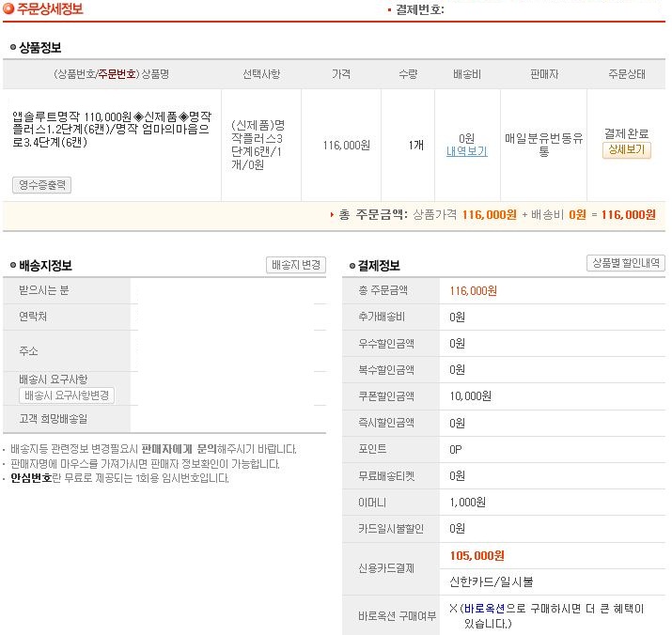The image size is (672, 635).
Task: Click the 10,000원 coupon discount value
Action: click(x=470, y=395)
